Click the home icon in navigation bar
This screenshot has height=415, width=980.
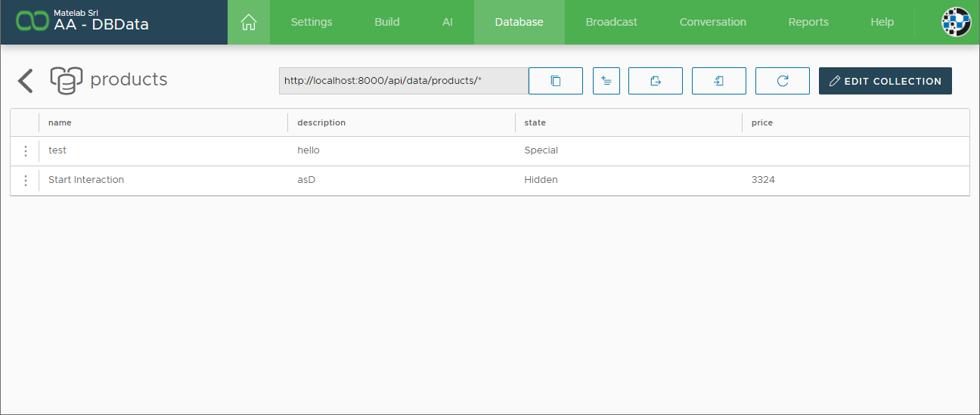click(248, 23)
